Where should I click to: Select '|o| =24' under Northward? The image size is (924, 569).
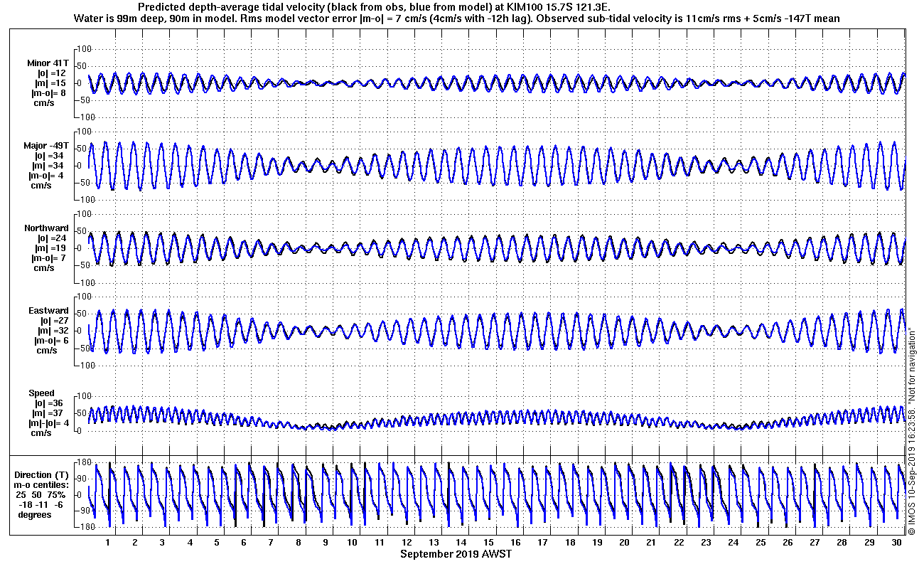(x=51, y=238)
